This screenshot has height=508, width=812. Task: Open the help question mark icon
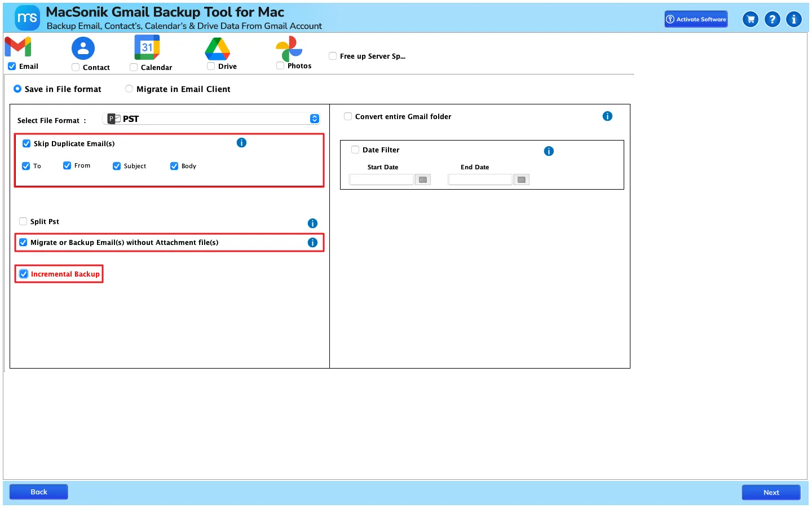(773, 19)
